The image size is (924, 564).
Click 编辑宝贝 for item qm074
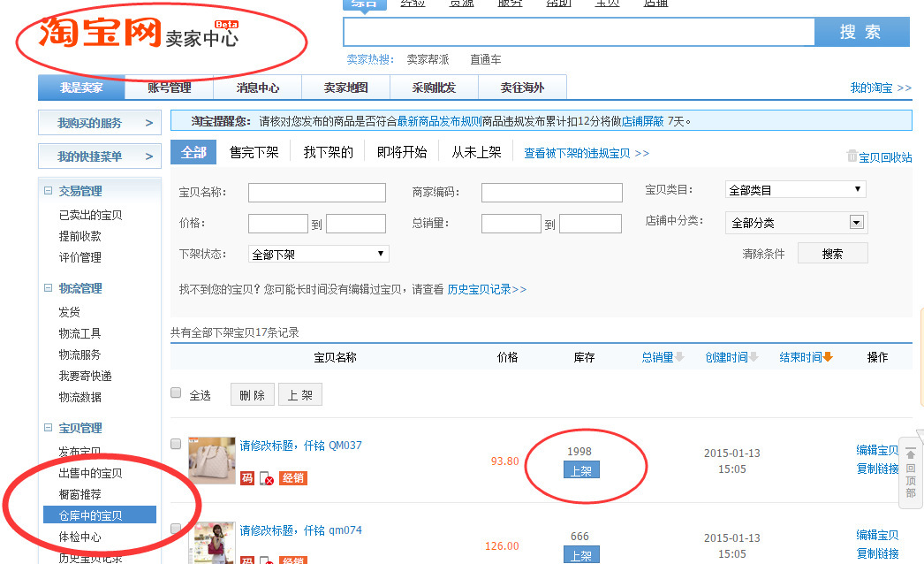877,535
